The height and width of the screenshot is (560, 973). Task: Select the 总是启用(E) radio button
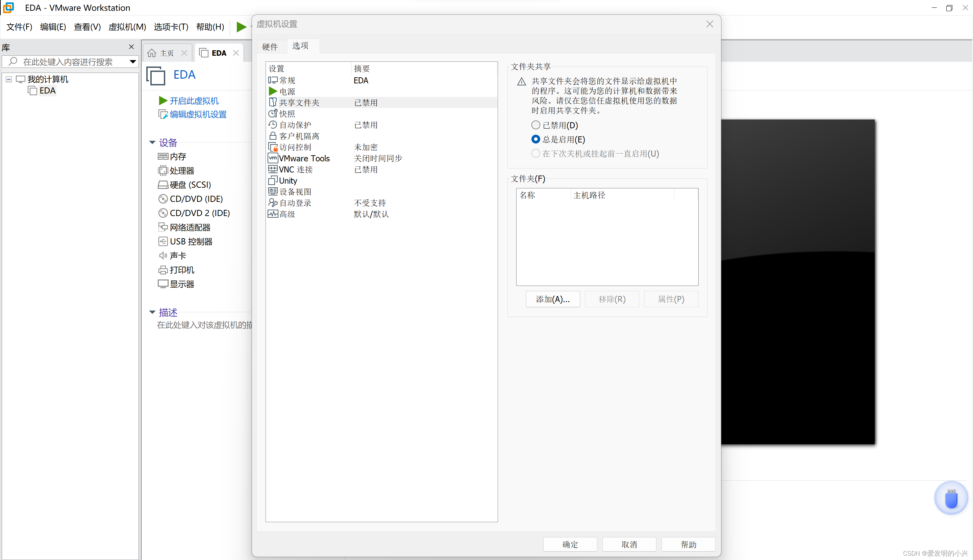click(x=535, y=139)
